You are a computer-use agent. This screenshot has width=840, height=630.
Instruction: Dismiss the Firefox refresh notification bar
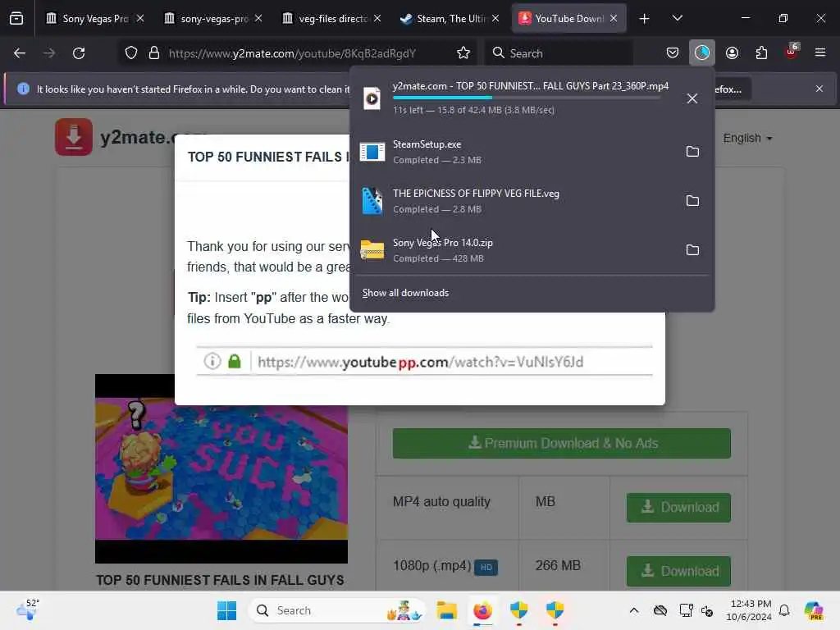pyautogui.click(x=819, y=89)
